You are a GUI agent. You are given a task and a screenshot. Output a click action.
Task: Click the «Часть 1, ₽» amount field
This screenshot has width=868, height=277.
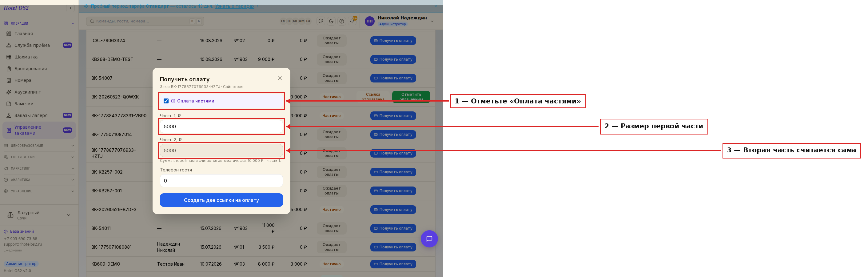coord(221,126)
